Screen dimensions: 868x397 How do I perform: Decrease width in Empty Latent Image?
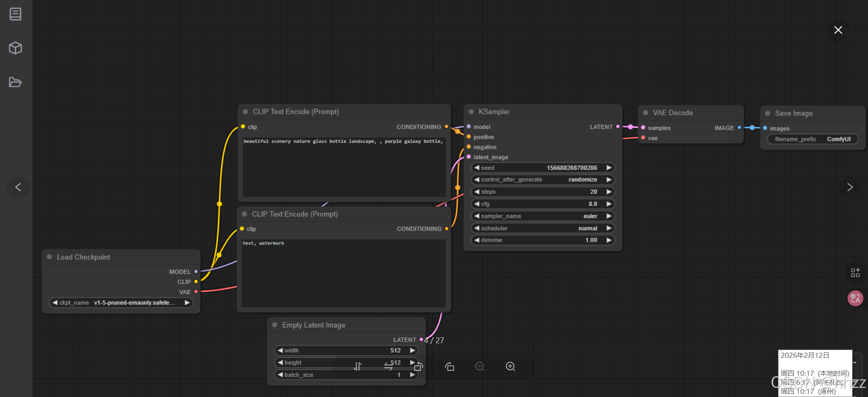[x=280, y=350]
